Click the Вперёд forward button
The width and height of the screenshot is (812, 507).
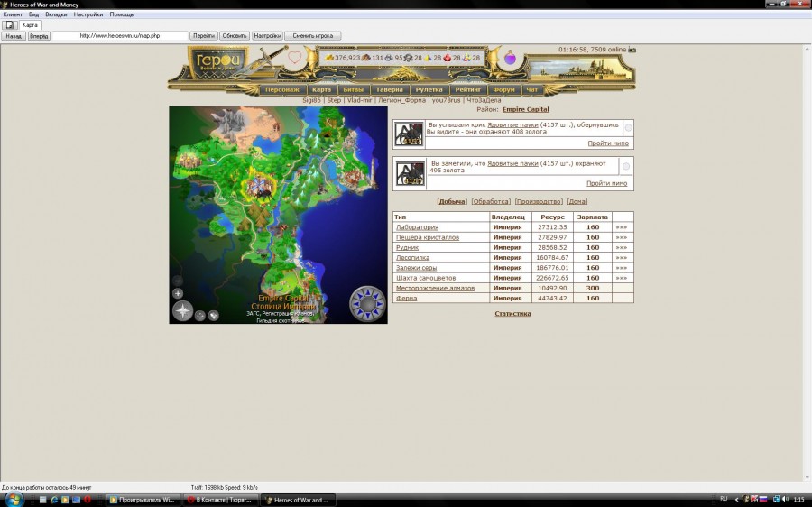[39, 36]
